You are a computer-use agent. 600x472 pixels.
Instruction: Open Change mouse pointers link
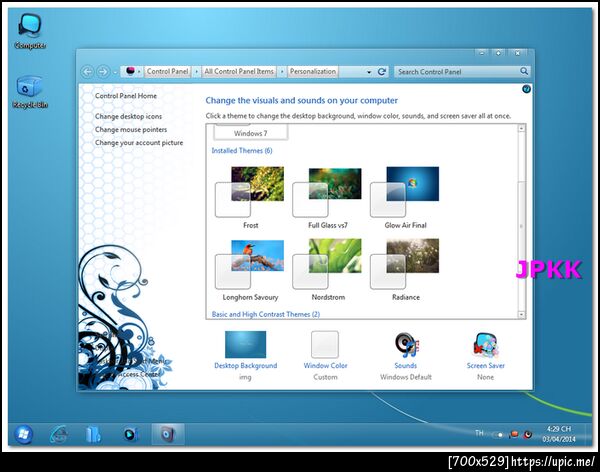point(131,129)
